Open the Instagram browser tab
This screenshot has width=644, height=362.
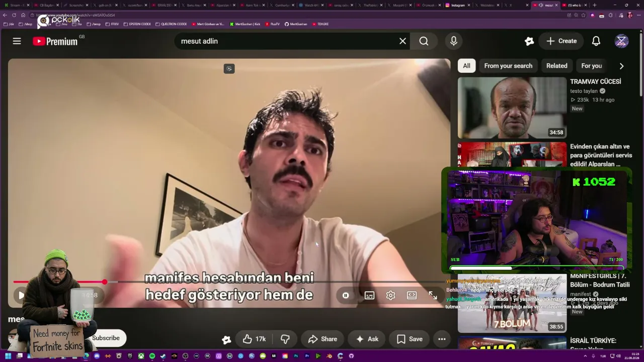click(457, 5)
